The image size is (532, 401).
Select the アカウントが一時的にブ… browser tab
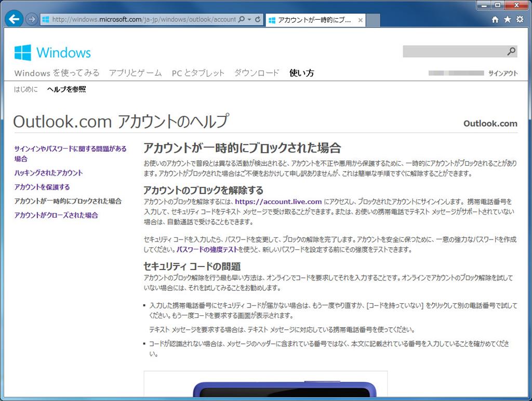(x=315, y=20)
